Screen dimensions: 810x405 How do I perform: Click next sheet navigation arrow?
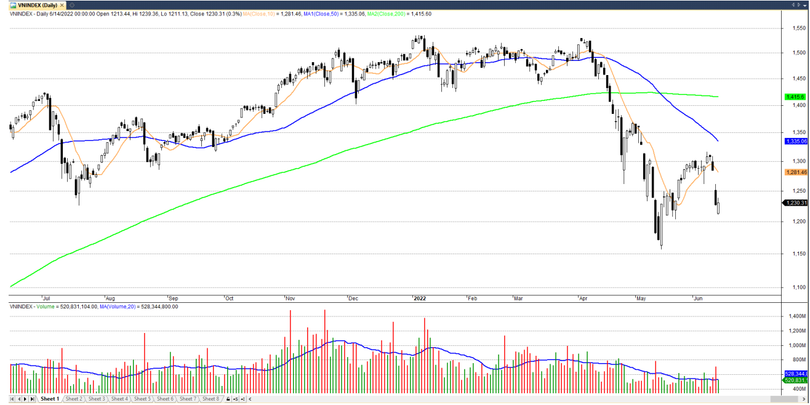pyautogui.click(x=26, y=399)
